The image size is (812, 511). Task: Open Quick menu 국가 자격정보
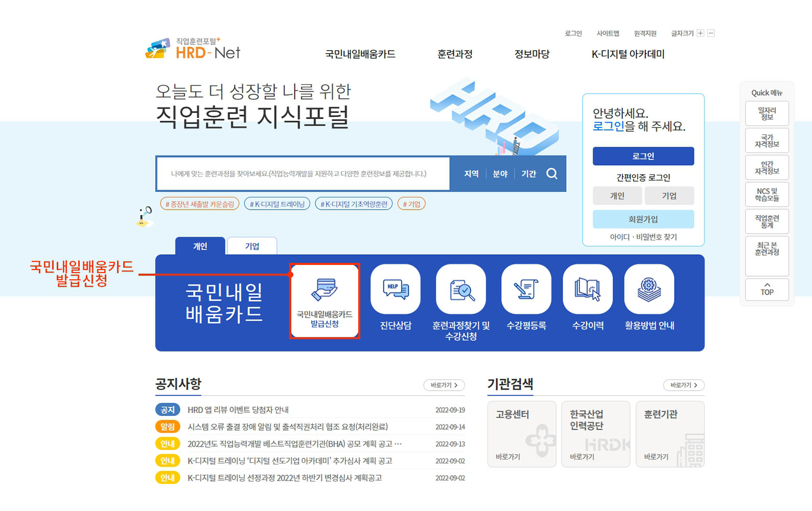pos(767,141)
